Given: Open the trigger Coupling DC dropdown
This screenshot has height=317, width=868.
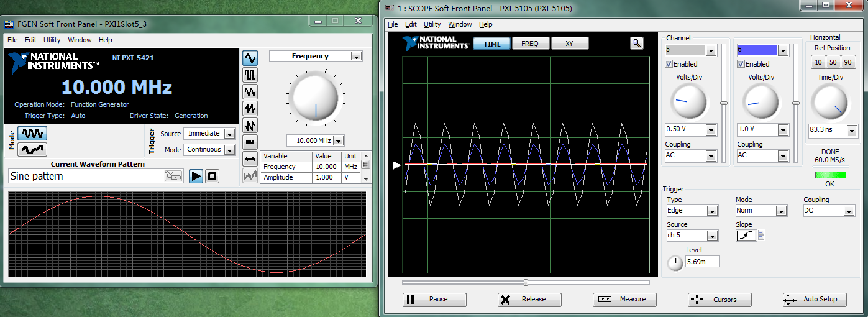Looking at the screenshot, I should click(x=849, y=211).
